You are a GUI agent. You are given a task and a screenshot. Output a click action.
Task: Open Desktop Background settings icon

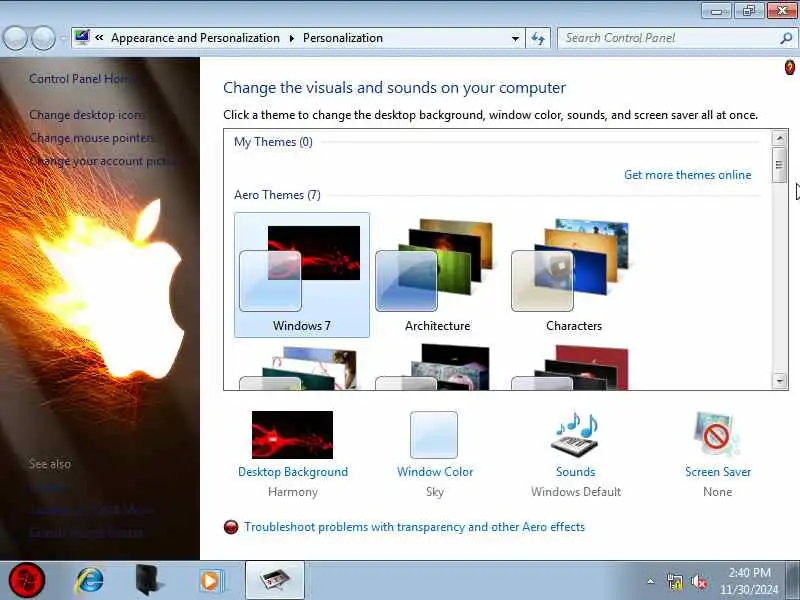(x=292, y=435)
